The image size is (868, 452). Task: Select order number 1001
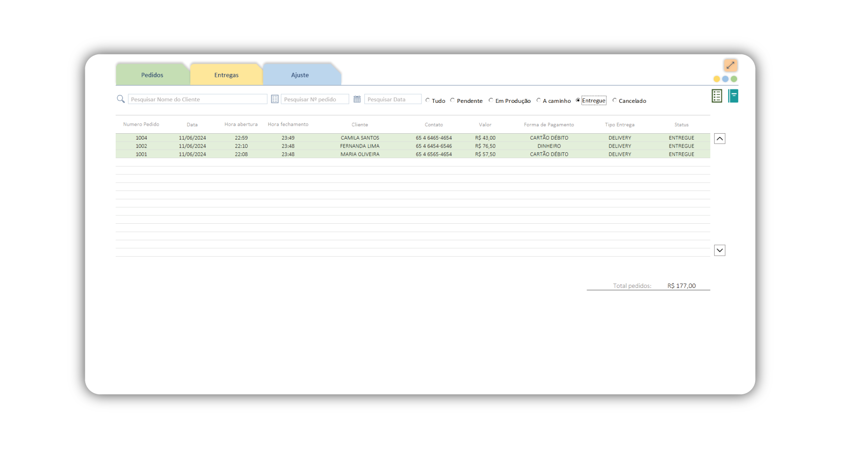pos(141,154)
